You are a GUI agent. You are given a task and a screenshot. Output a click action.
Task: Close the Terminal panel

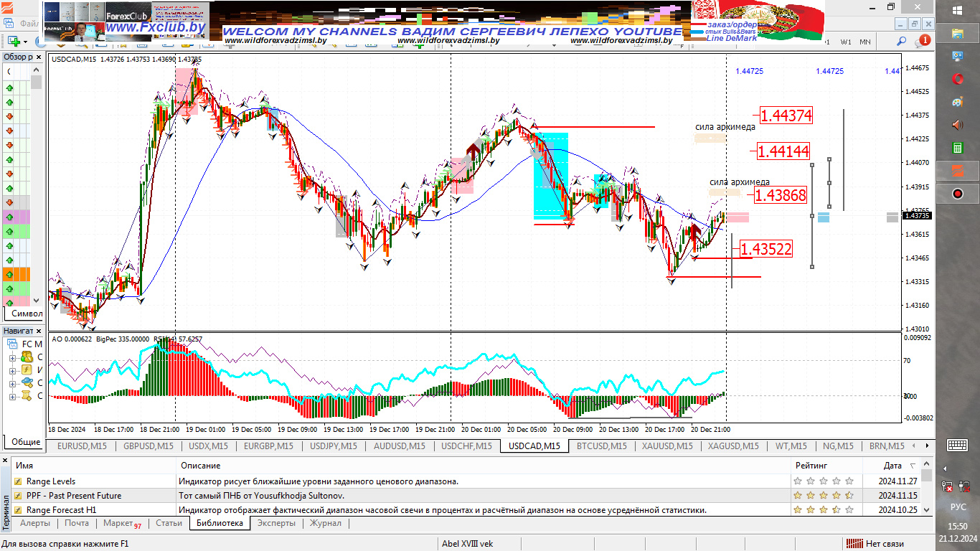coord(6,460)
